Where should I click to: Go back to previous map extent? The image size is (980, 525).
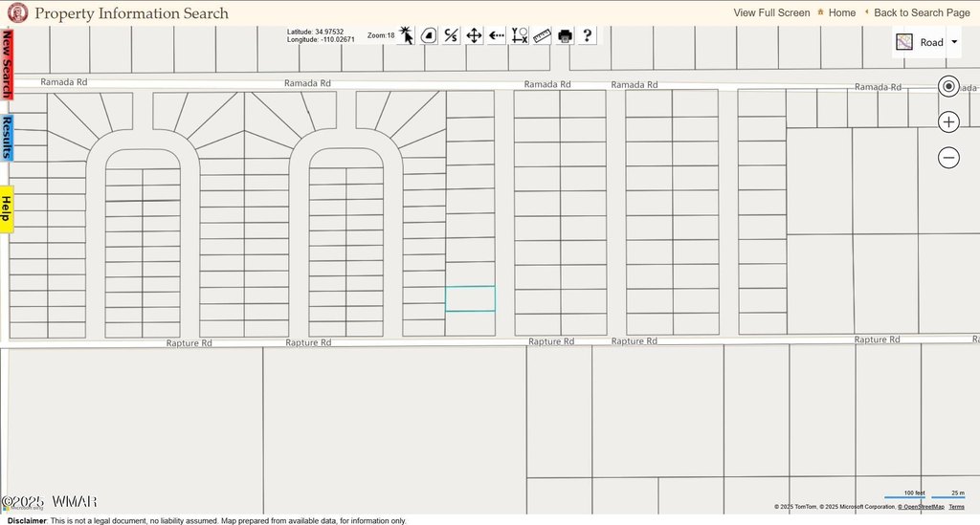coord(497,35)
